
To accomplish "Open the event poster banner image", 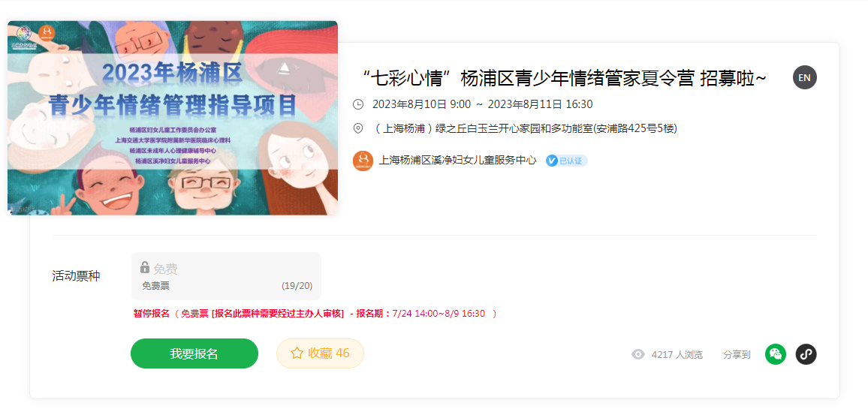I will (x=172, y=118).
